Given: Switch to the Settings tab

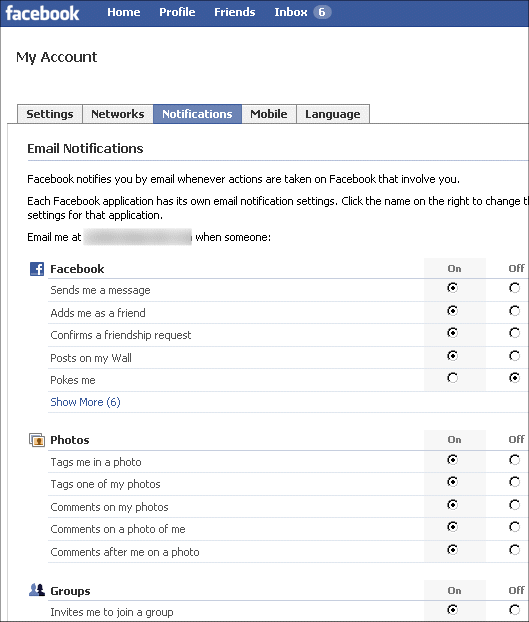Looking at the screenshot, I should pyautogui.click(x=50, y=114).
